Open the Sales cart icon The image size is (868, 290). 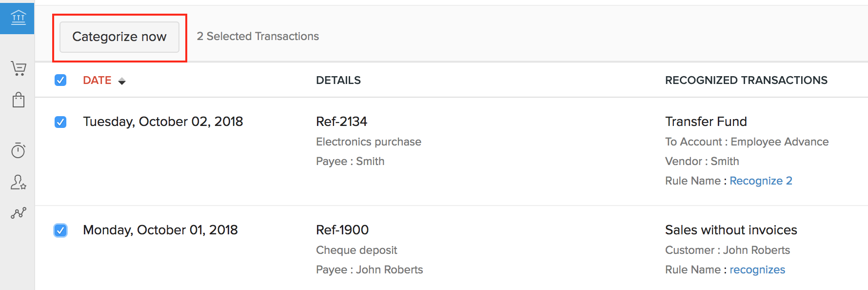[19, 68]
